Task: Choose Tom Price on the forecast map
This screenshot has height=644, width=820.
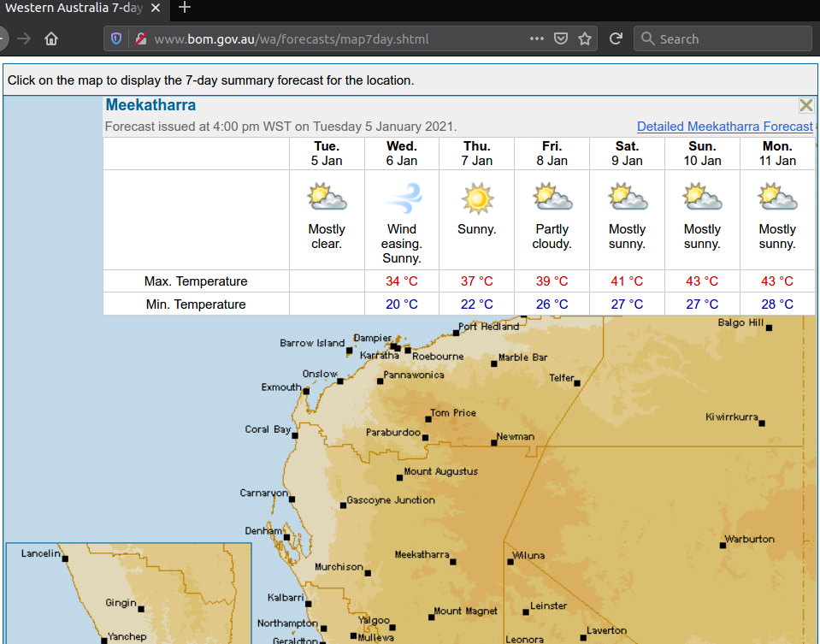Action: (x=428, y=419)
